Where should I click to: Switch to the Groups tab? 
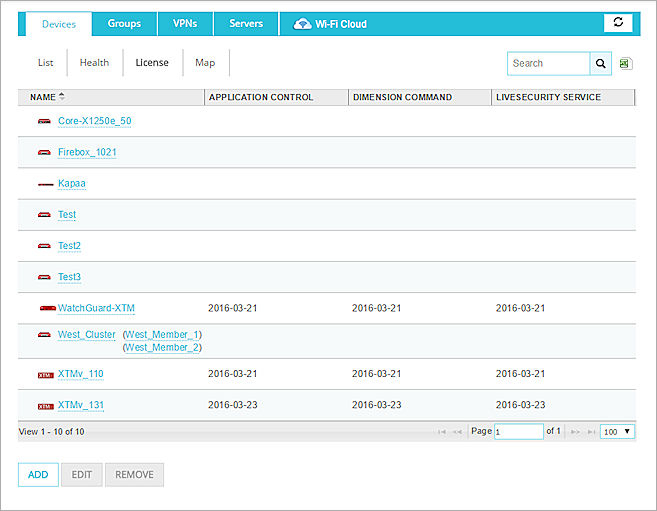(124, 24)
